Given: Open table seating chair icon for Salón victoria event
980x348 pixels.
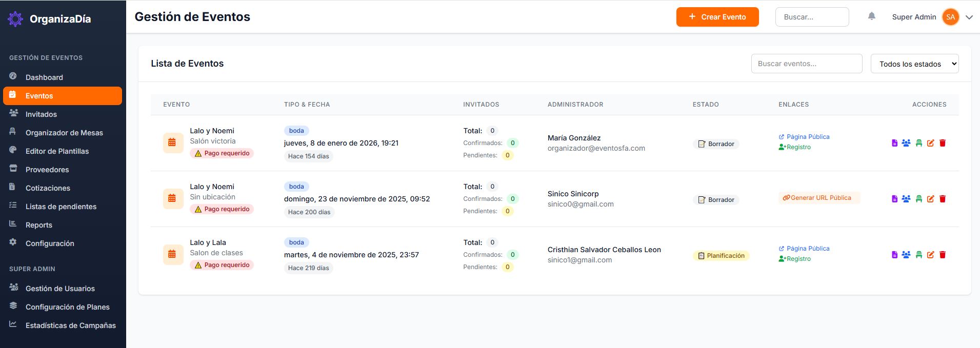Looking at the screenshot, I should 918,143.
